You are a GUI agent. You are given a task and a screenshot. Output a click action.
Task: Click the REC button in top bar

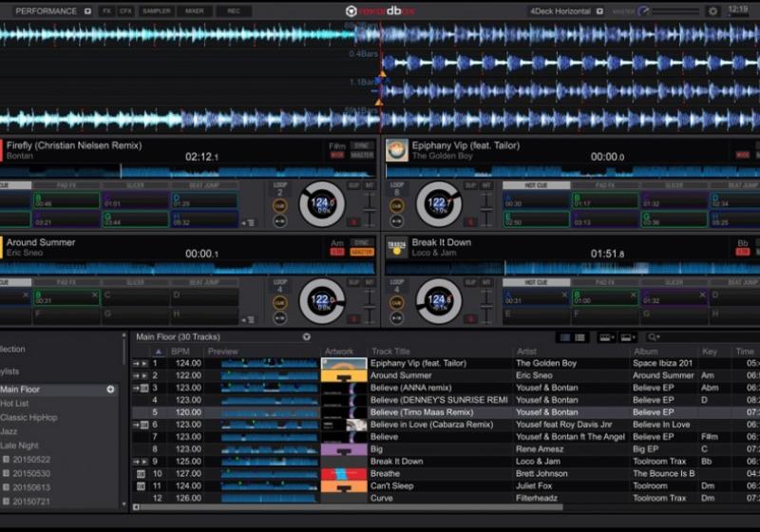pos(233,11)
